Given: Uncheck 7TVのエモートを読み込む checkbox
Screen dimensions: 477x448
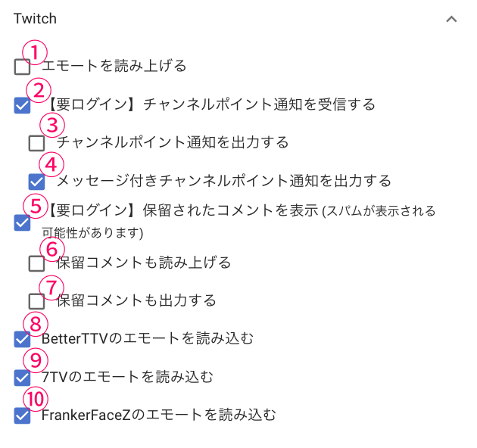Looking at the screenshot, I should [x=22, y=377].
